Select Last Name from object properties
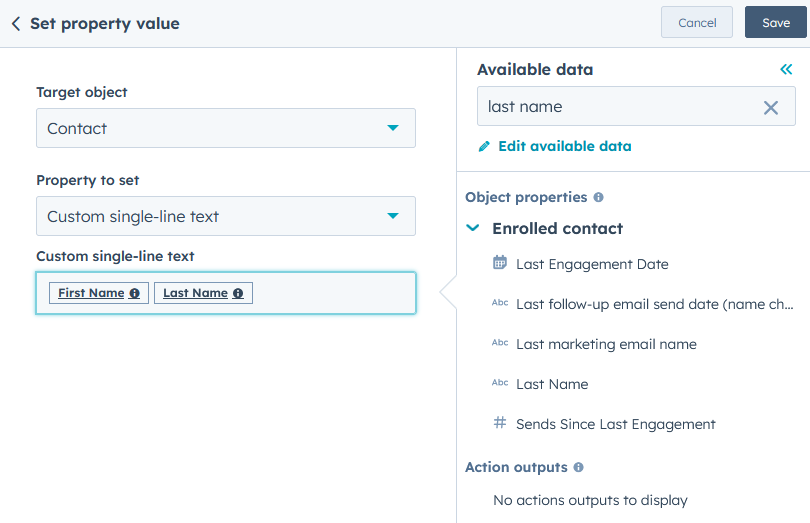810x523 pixels. click(x=552, y=384)
